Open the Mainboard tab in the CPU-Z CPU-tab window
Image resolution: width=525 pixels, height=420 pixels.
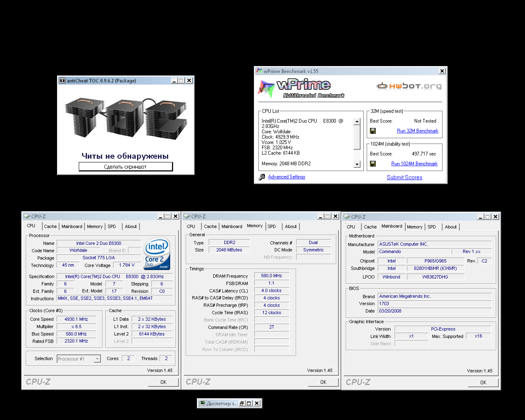click(72, 226)
